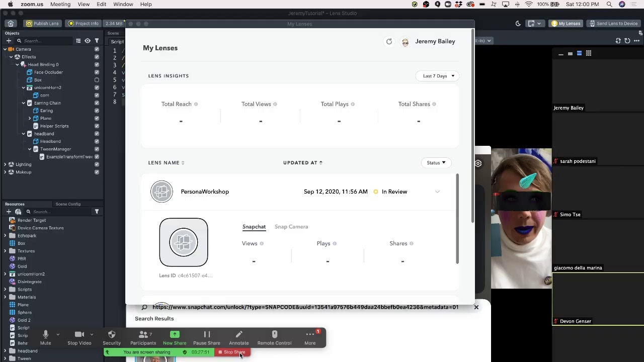Select the Headband object in tree

click(x=50, y=141)
